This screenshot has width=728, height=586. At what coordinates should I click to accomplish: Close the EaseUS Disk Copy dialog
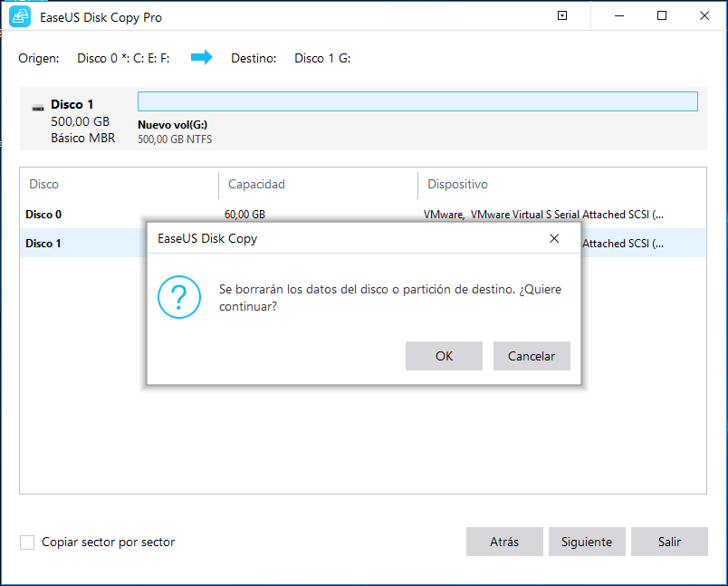click(x=554, y=239)
